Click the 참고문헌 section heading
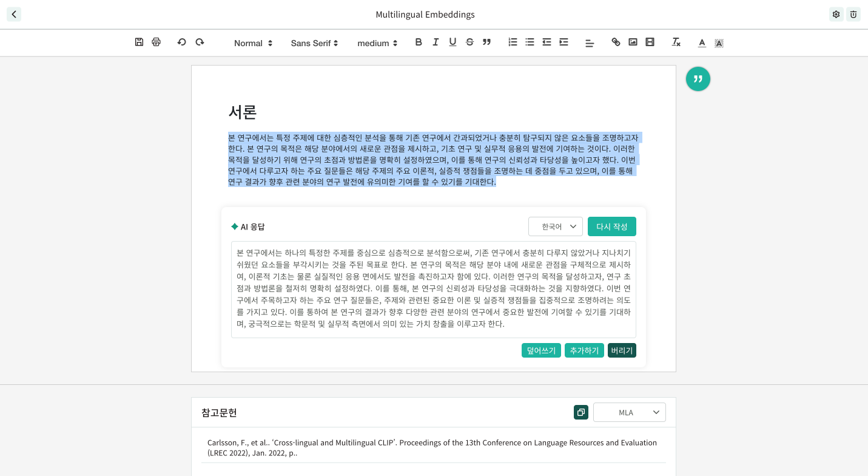The height and width of the screenshot is (476, 868). pyautogui.click(x=219, y=412)
